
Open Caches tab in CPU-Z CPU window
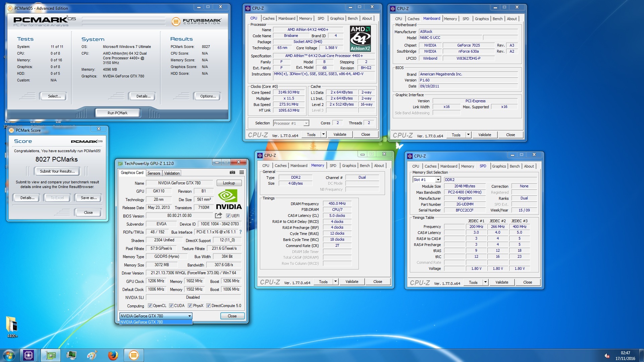[268, 18]
